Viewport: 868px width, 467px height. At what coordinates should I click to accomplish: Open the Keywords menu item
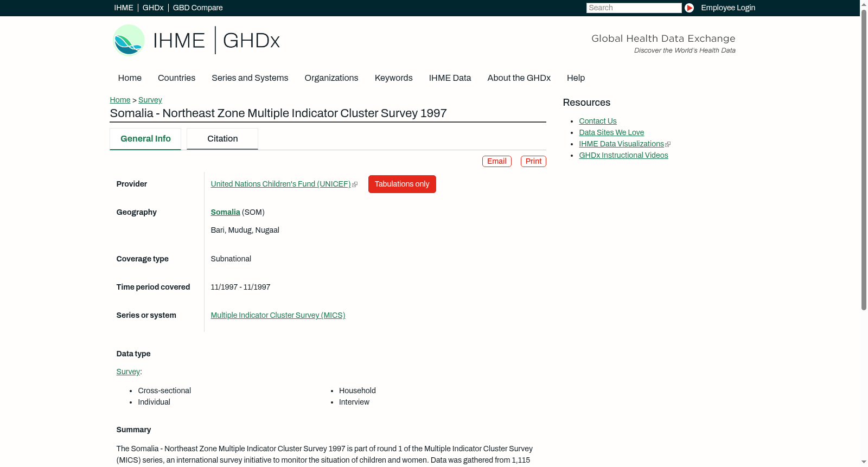pyautogui.click(x=393, y=78)
